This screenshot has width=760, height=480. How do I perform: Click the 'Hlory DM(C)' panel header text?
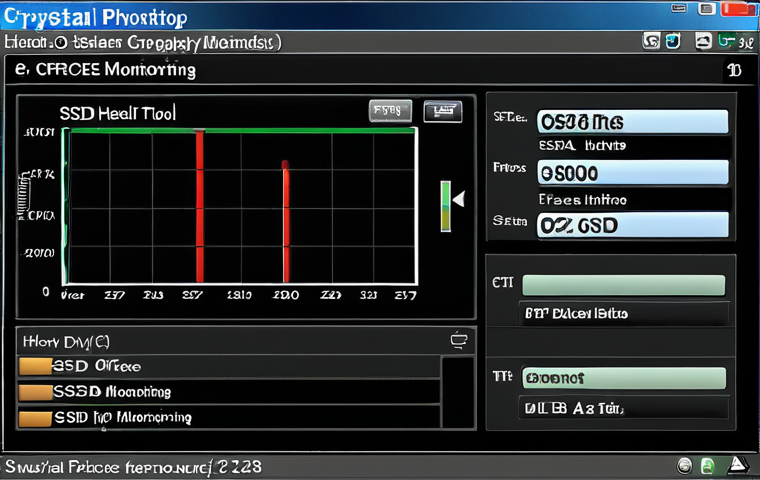[66, 342]
